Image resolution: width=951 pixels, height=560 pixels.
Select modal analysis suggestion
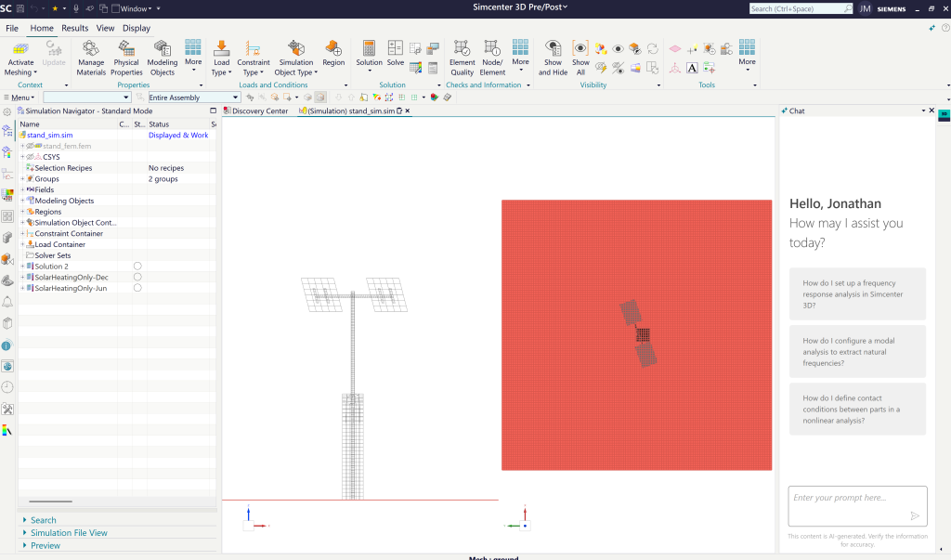point(857,351)
